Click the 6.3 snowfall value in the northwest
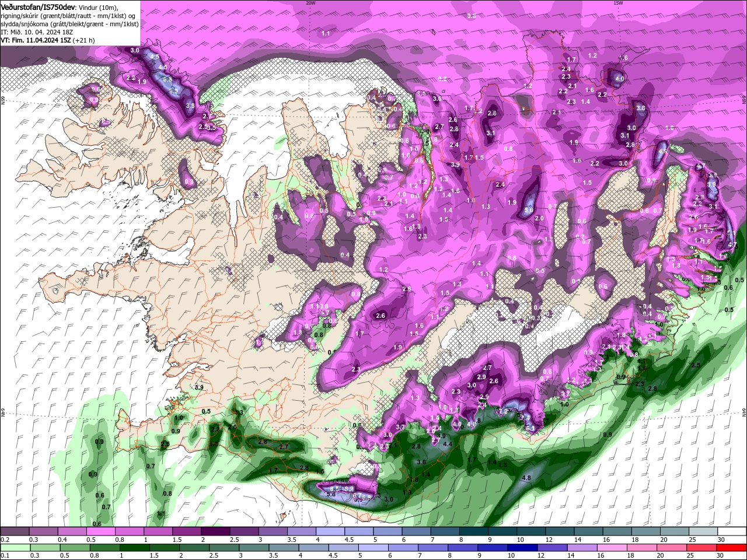 (x=166, y=79)
